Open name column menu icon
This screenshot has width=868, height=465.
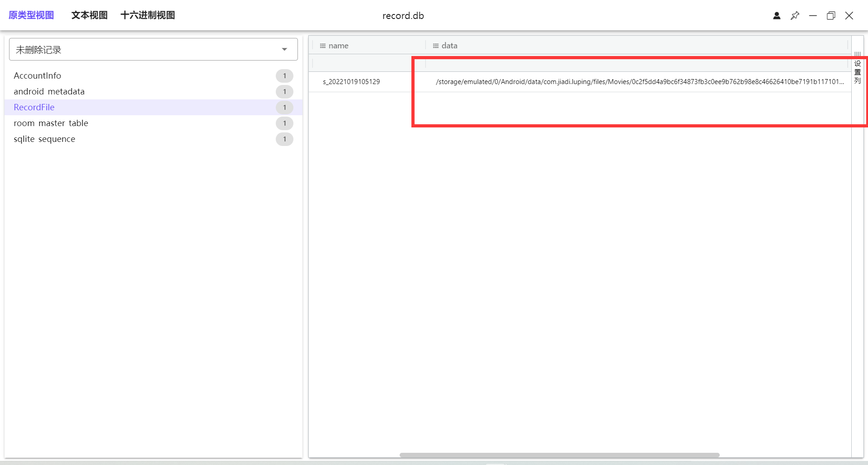click(323, 46)
